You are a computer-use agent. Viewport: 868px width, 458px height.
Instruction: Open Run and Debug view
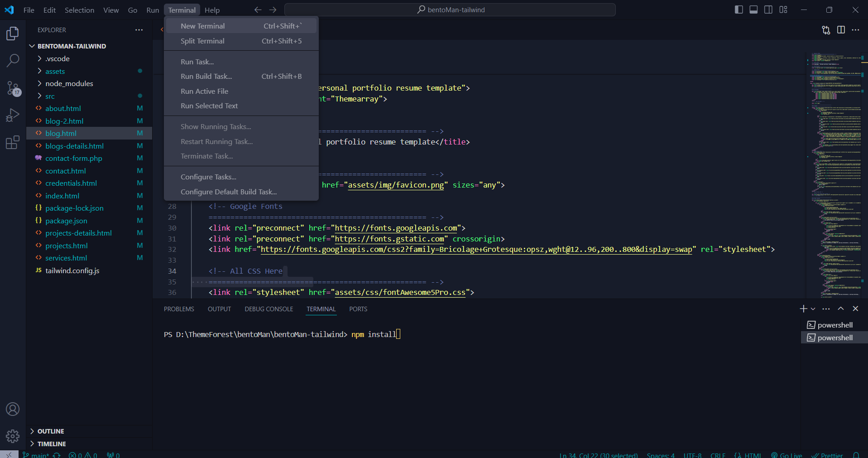coord(13,115)
